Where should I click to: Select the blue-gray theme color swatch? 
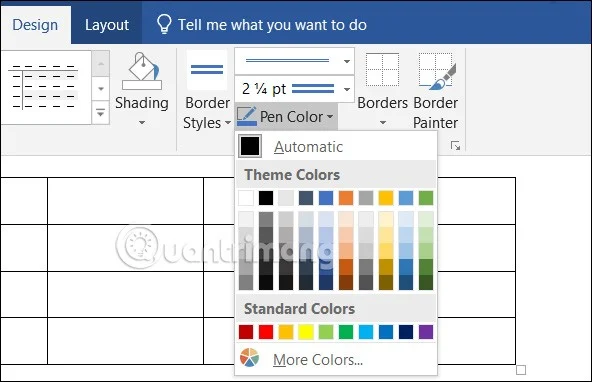306,198
